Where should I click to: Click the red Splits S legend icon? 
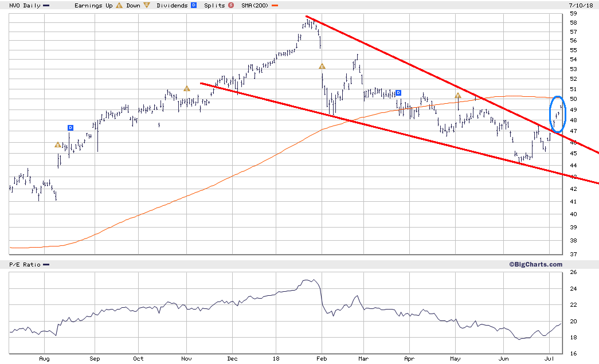pyautogui.click(x=231, y=5)
